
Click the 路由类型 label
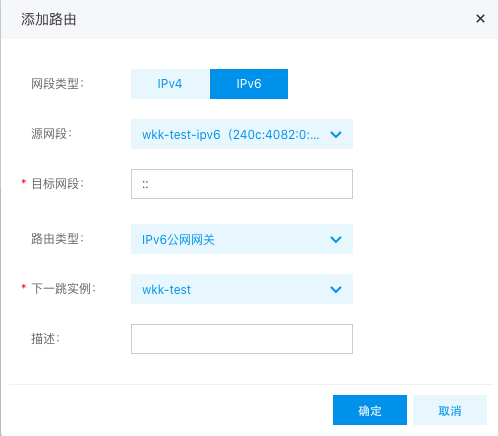[57, 239]
